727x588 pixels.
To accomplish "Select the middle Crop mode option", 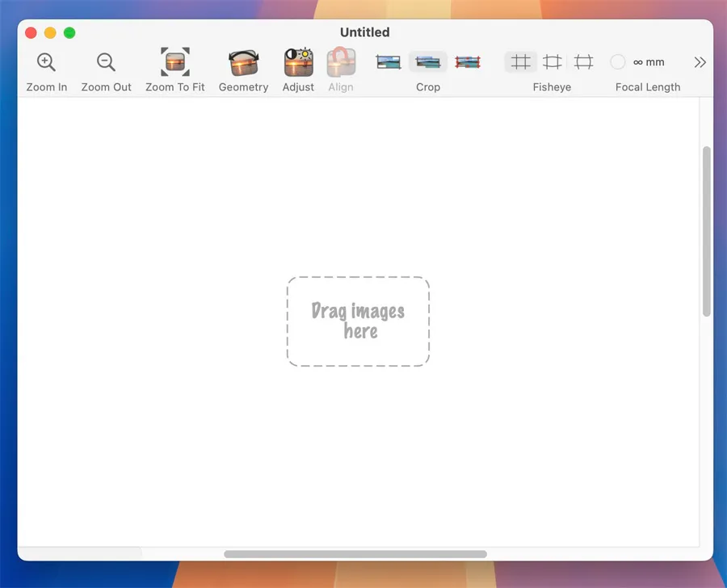I will (x=428, y=62).
